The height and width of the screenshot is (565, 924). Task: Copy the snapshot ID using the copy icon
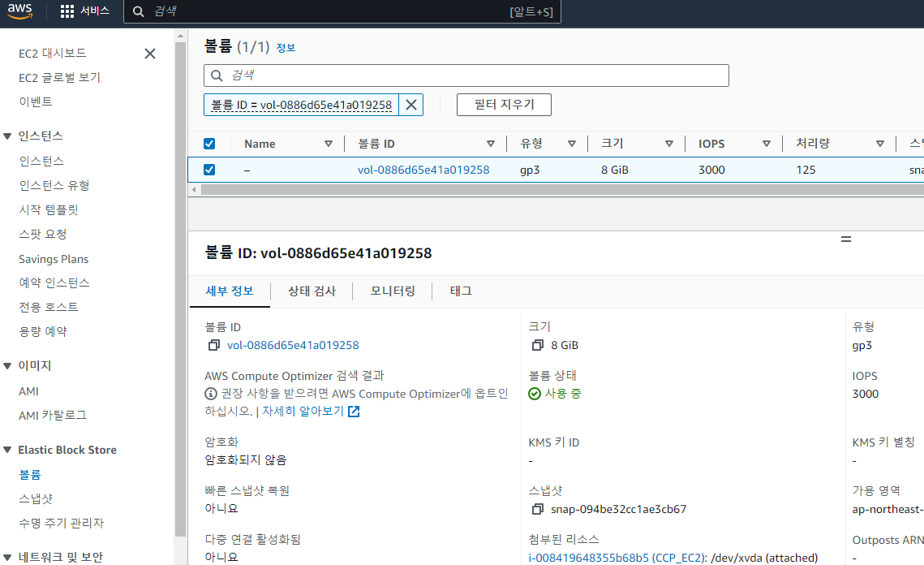coord(537,509)
